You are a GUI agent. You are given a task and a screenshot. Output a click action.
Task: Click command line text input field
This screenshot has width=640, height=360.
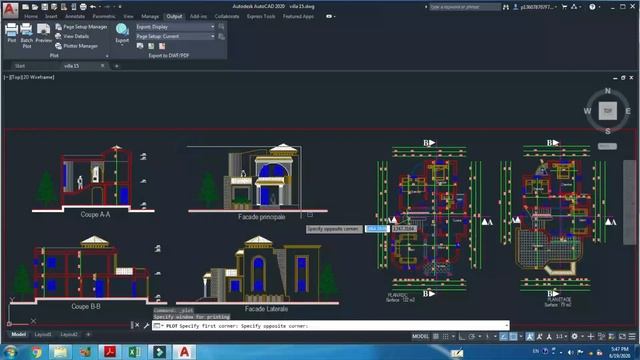click(x=330, y=326)
